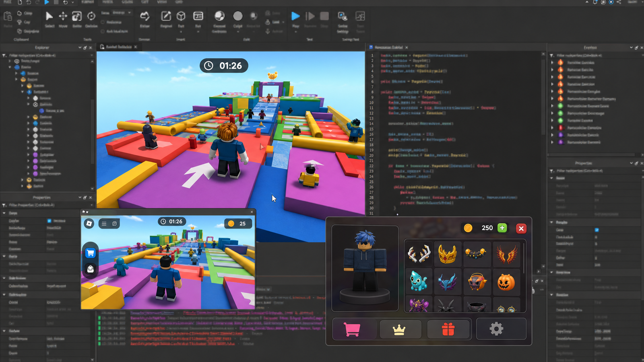644x362 pixels.
Task: Select the cyan pet creature item
Action: coord(419,282)
